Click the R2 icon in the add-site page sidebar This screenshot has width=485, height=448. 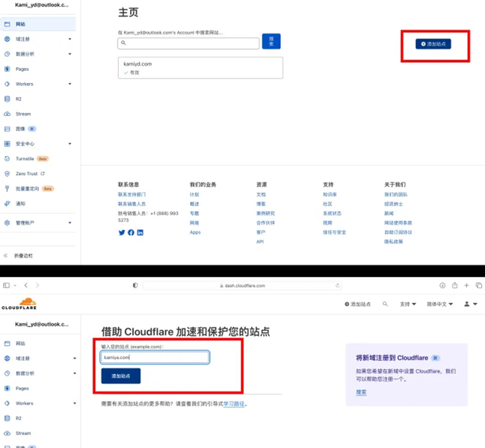click(x=7, y=418)
